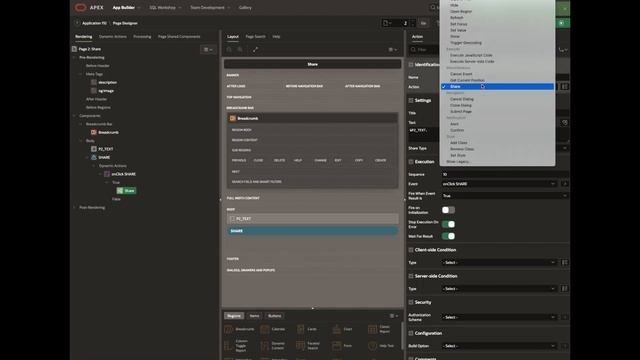Pick the Form region icon in gallery
The image size is (640, 360).
click(336, 346)
